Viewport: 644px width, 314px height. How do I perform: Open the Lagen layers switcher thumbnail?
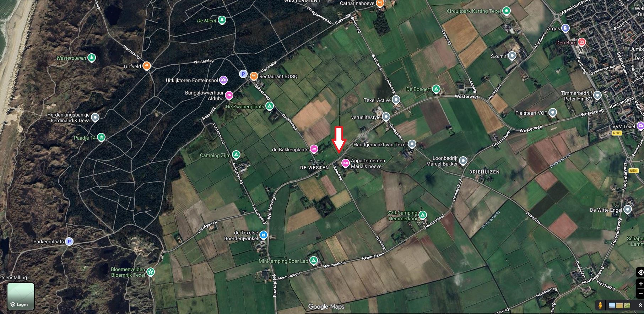click(21, 296)
